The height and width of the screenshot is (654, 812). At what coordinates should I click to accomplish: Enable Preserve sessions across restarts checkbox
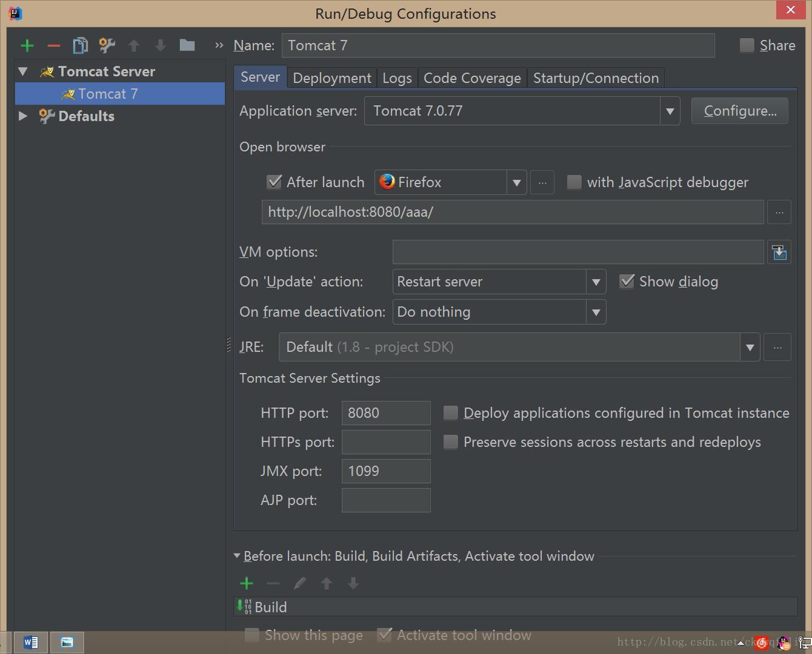click(x=450, y=442)
